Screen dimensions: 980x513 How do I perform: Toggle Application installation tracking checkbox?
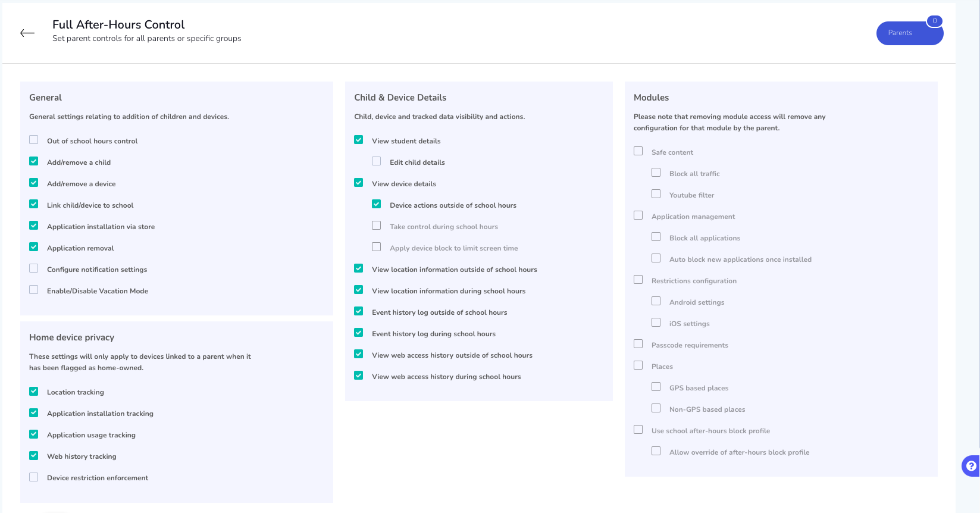click(34, 412)
